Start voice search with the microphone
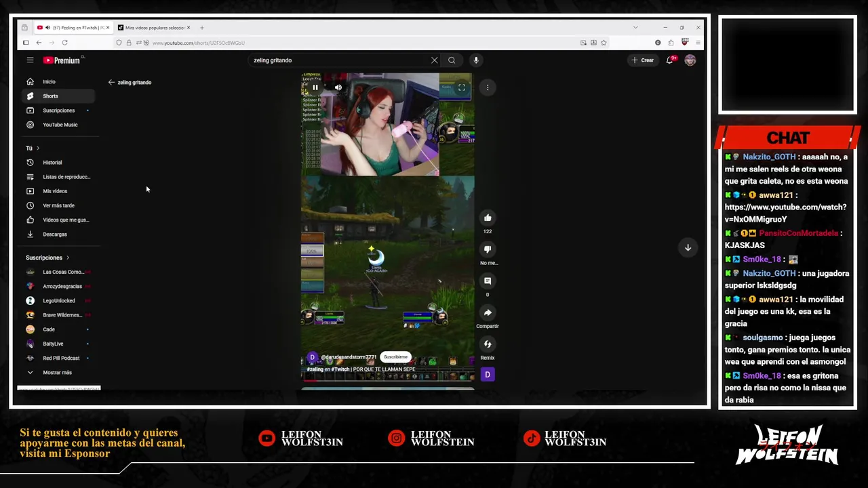 click(x=476, y=60)
